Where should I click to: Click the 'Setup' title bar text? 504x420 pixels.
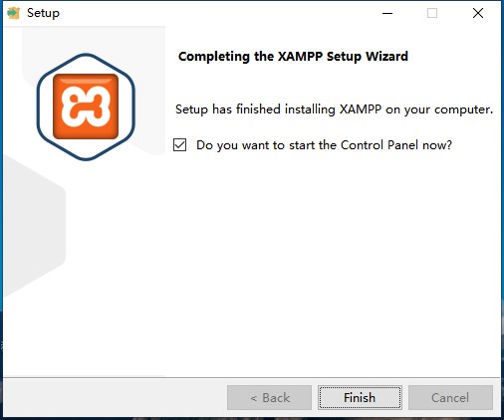[43, 13]
